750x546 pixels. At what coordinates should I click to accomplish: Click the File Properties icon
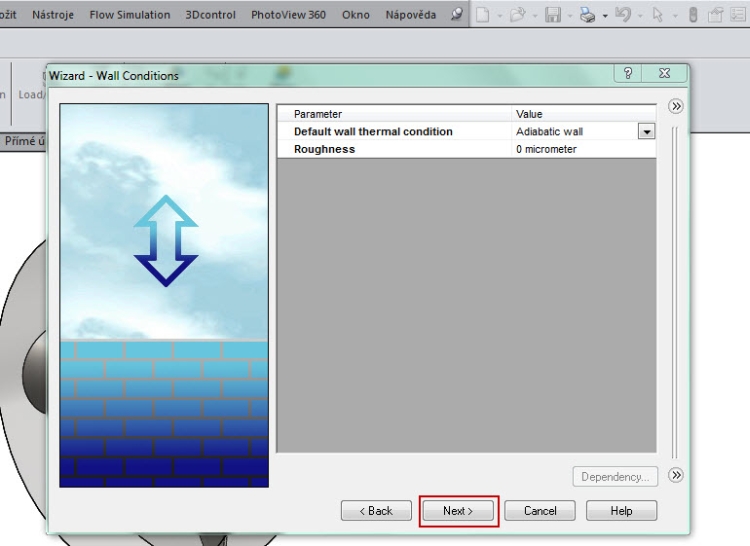715,15
